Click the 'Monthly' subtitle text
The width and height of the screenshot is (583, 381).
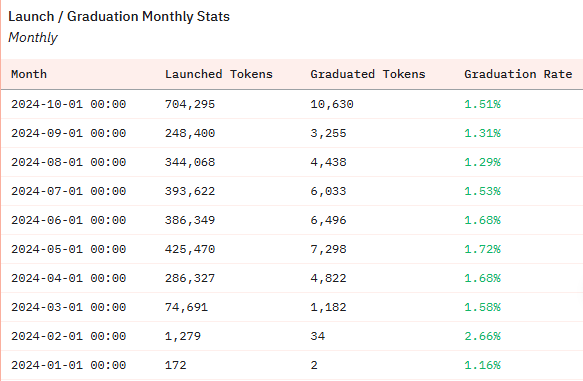[33, 38]
